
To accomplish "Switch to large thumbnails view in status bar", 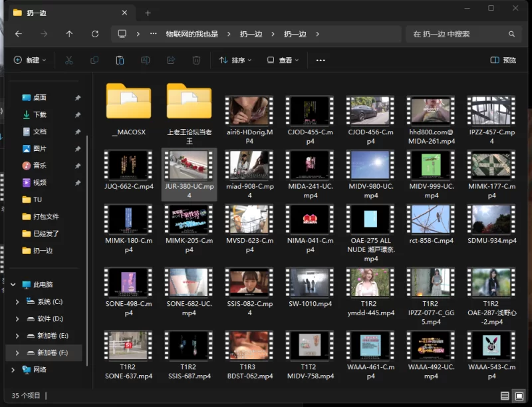I will click(x=519, y=396).
